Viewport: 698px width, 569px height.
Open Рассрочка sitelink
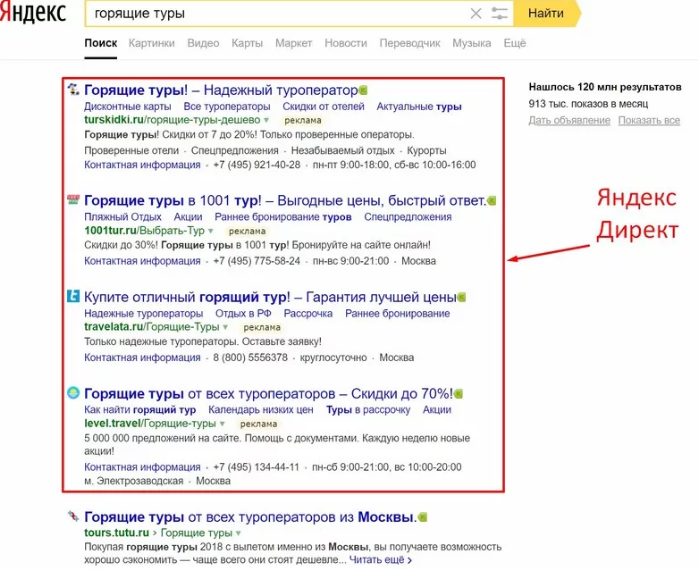click(x=308, y=313)
